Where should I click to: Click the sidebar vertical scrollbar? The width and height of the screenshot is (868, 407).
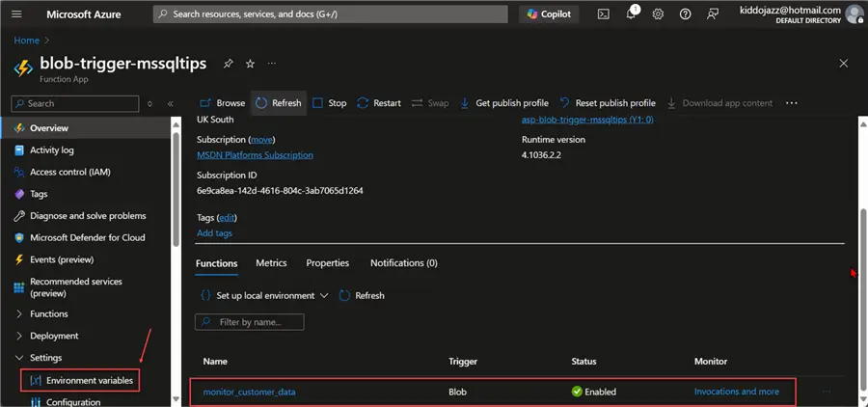[x=176, y=188]
